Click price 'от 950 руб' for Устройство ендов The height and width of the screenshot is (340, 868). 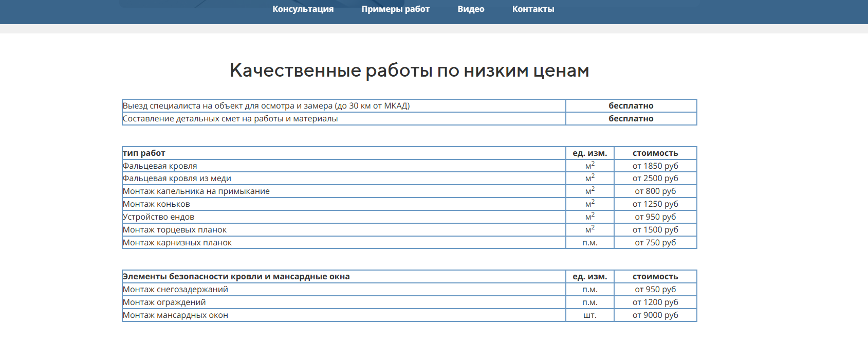[655, 217]
